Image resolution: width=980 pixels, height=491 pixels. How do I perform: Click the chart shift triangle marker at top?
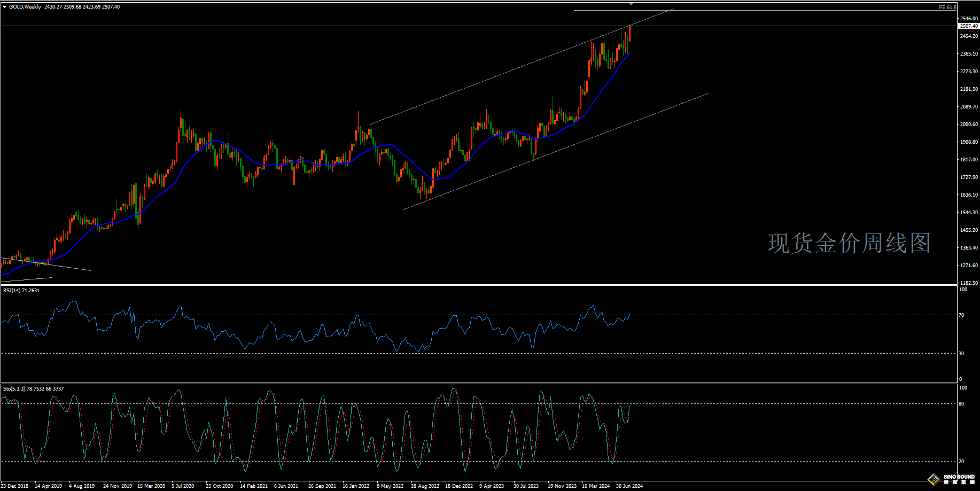(x=631, y=4)
